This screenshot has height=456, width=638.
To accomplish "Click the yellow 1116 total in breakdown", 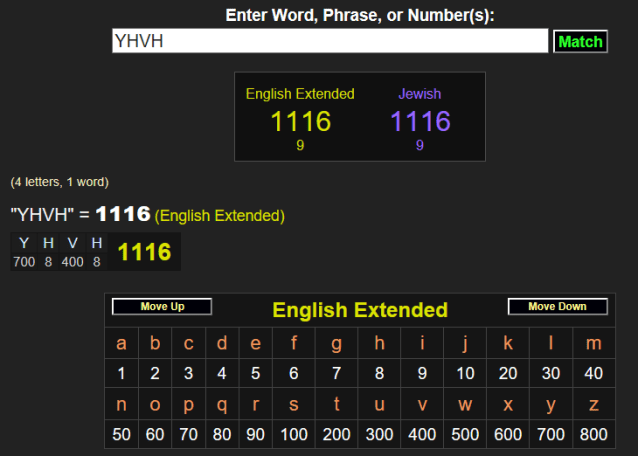I will coord(144,252).
